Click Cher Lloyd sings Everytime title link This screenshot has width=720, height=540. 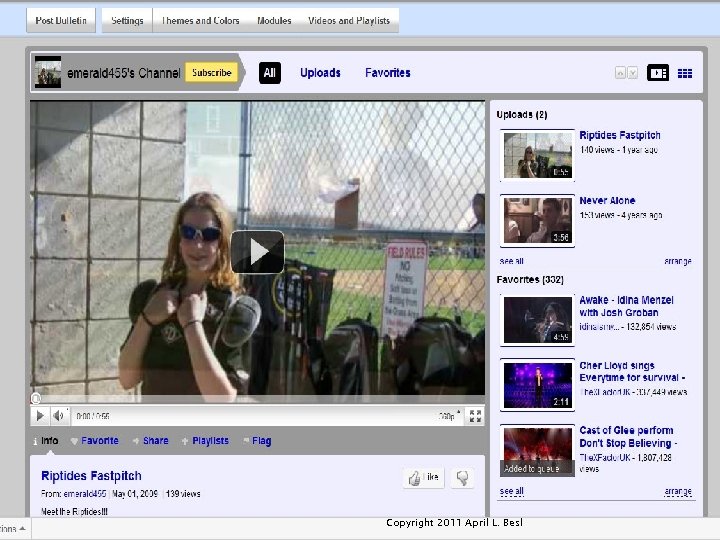pos(632,371)
